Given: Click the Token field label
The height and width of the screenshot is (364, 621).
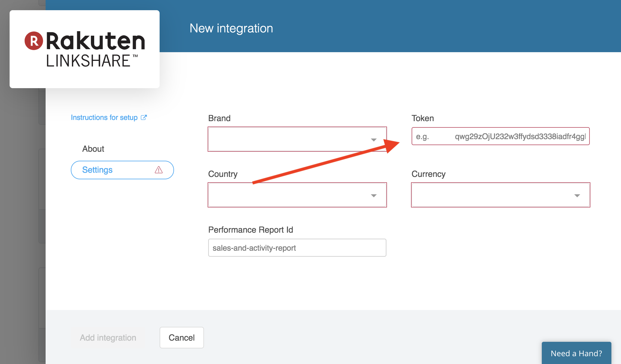Looking at the screenshot, I should [x=422, y=118].
